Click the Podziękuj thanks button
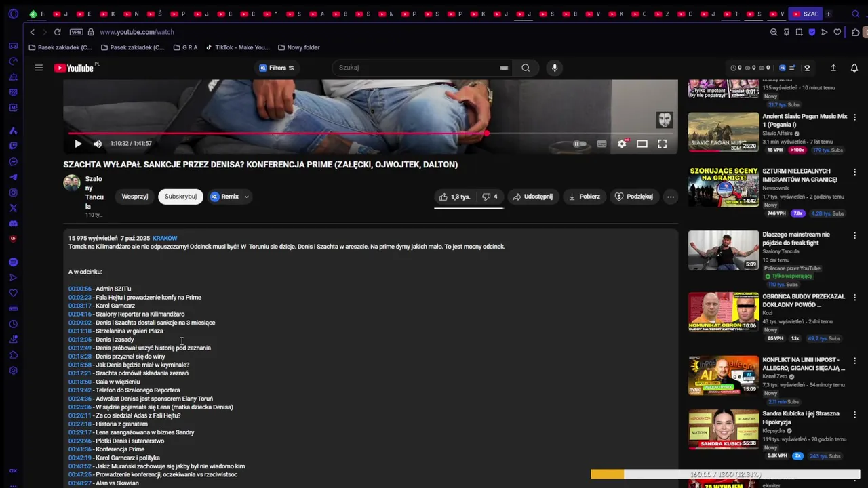The width and height of the screenshot is (868, 488). [x=633, y=197]
